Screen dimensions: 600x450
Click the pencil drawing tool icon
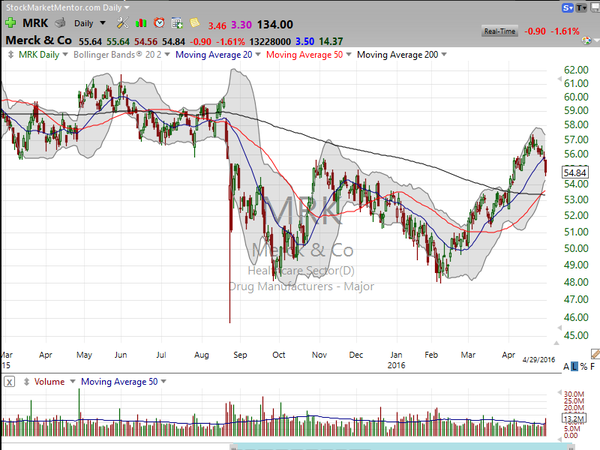[595, 353]
